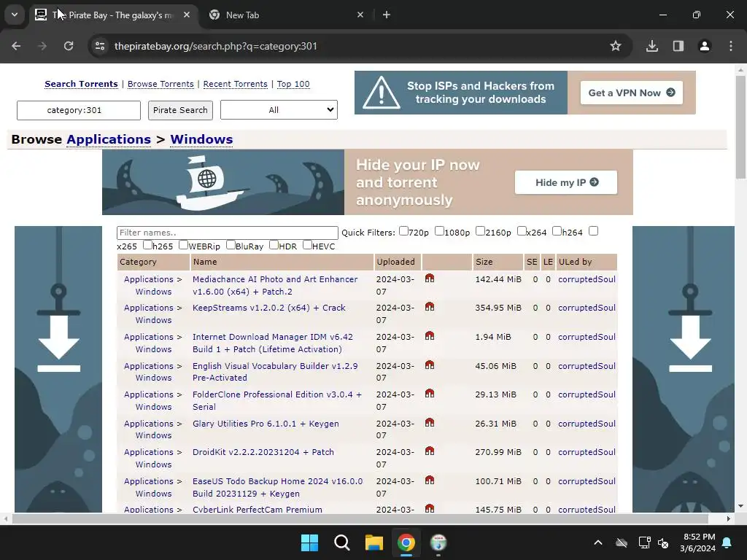This screenshot has height=560, width=747.
Task: Open Applications breadcrumb link
Action: (109, 139)
